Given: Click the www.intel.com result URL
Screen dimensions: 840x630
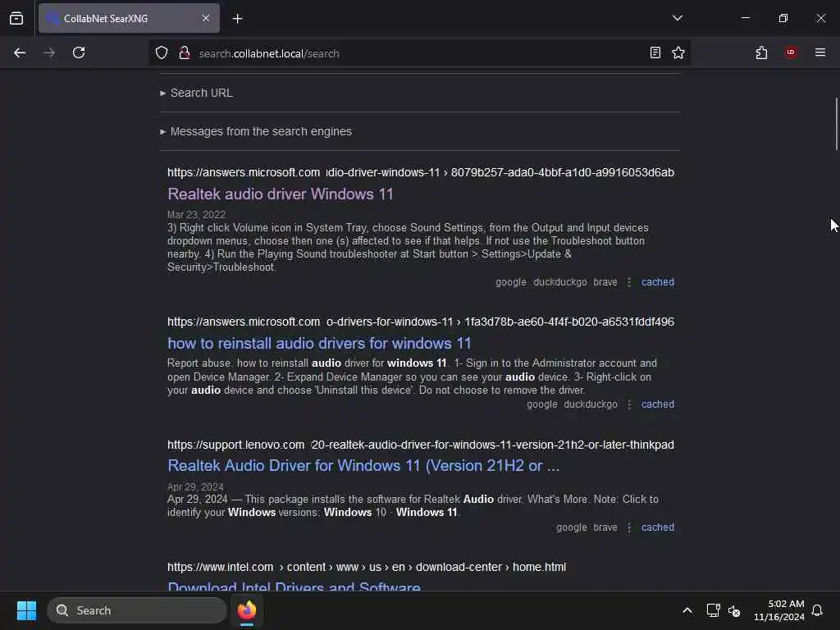Looking at the screenshot, I should pyautogui.click(x=367, y=567).
